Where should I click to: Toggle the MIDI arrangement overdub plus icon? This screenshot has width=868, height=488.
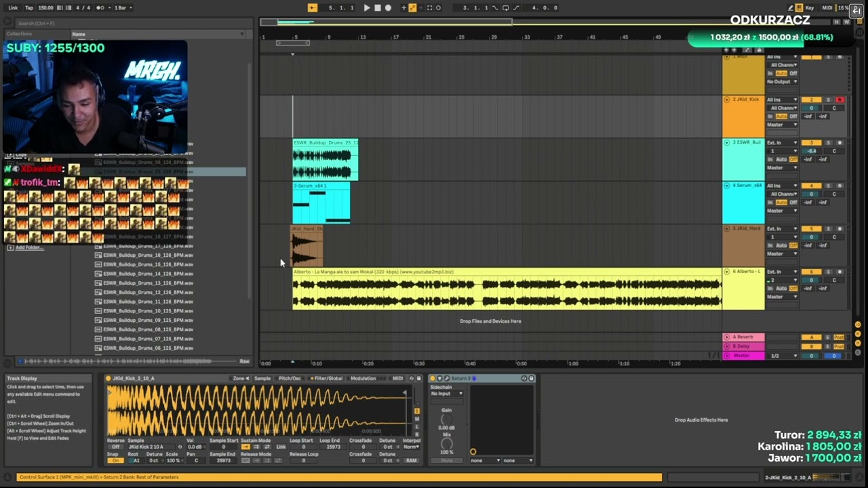coord(403,8)
